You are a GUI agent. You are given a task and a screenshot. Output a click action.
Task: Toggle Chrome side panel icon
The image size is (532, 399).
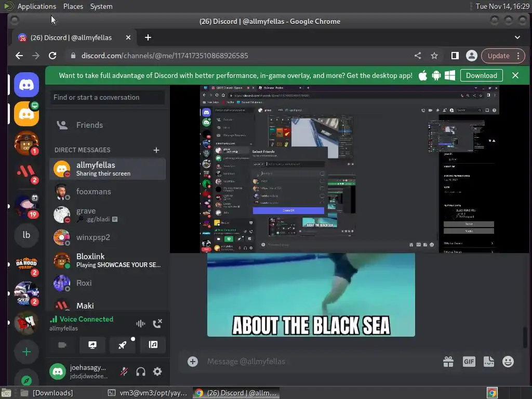tap(455, 56)
